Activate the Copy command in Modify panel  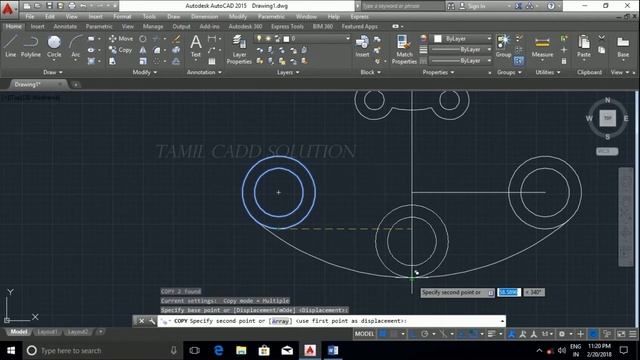[x=121, y=50]
